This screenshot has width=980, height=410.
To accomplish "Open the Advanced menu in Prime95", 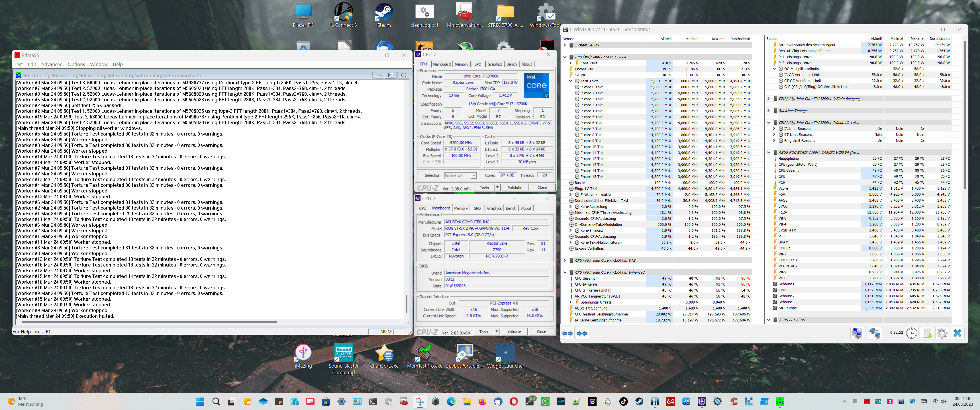I will click(x=52, y=64).
